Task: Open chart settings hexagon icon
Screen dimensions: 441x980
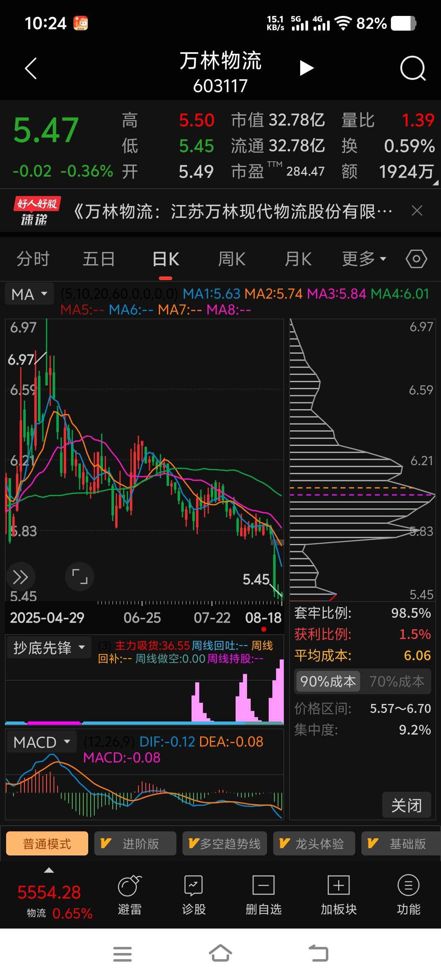Action: pyautogui.click(x=416, y=259)
